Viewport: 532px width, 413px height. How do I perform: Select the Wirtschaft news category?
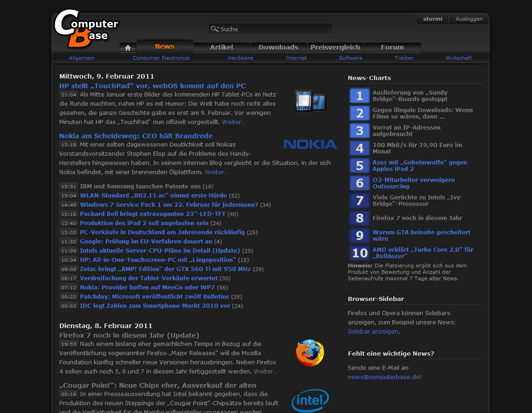pos(458,58)
